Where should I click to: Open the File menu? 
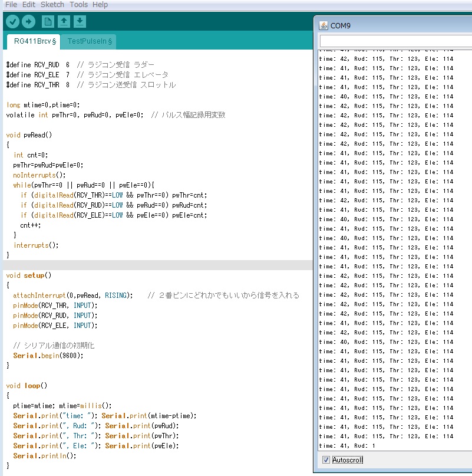click(x=11, y=5)
